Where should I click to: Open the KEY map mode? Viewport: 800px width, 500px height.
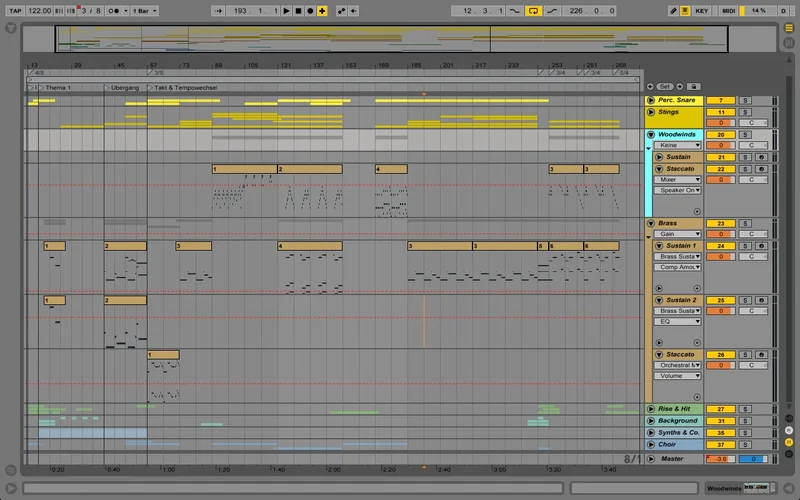[x=702, y=11]
